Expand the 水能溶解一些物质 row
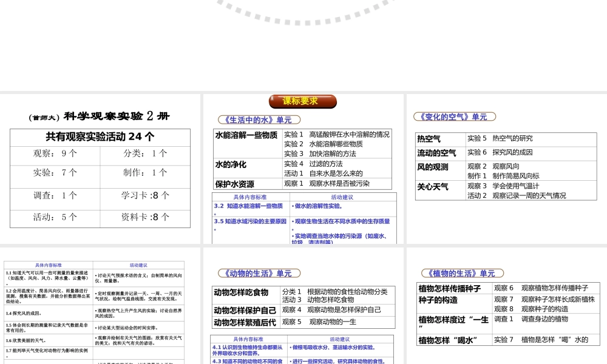This screenshot has width=607, height=364. tap(246, 135)
